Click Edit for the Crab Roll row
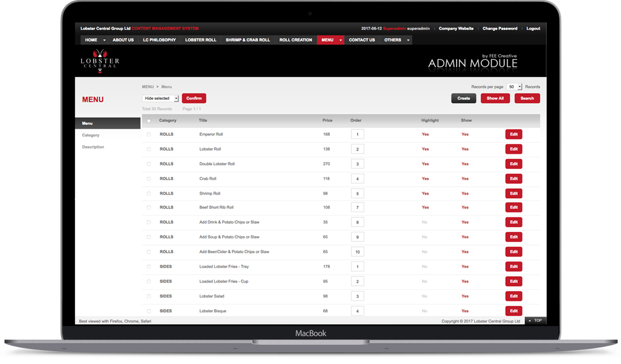The height and width of the screenshot is (364, 621). (x=513, y=179)
